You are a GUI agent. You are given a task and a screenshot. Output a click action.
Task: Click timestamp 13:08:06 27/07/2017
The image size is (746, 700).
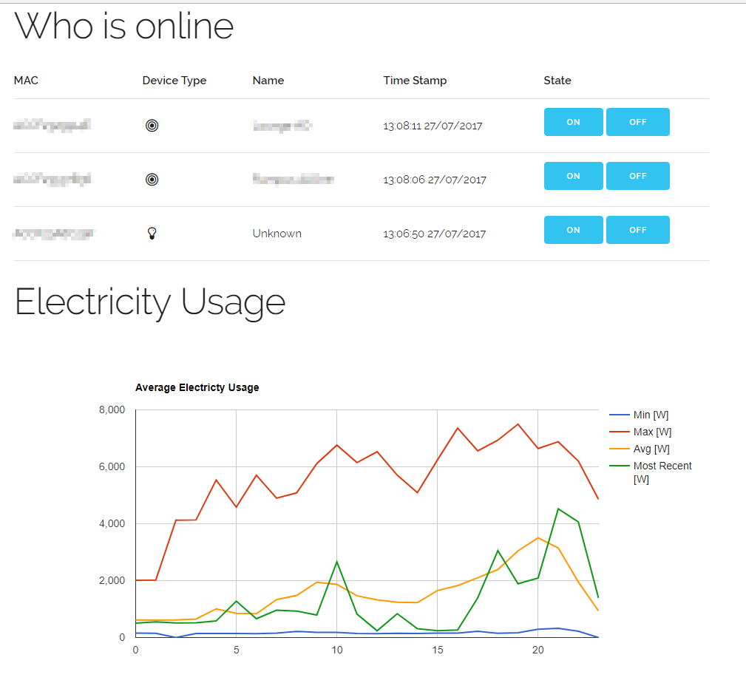click(x=435, y=180)
